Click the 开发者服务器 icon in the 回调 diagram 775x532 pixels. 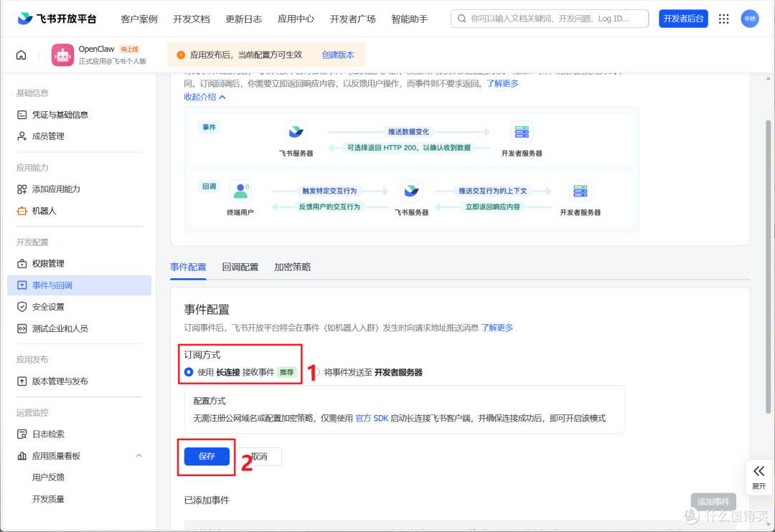(581, 191)
